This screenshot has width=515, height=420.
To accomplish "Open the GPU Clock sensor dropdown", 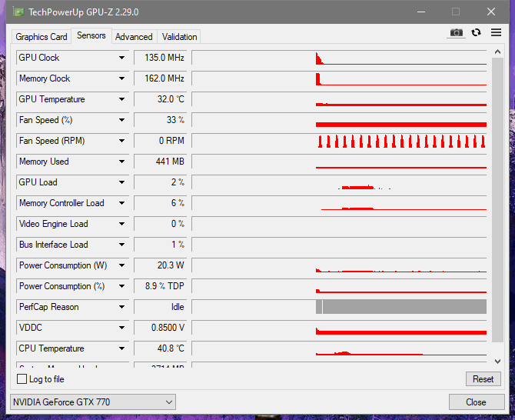I will (x=121, y=58).
